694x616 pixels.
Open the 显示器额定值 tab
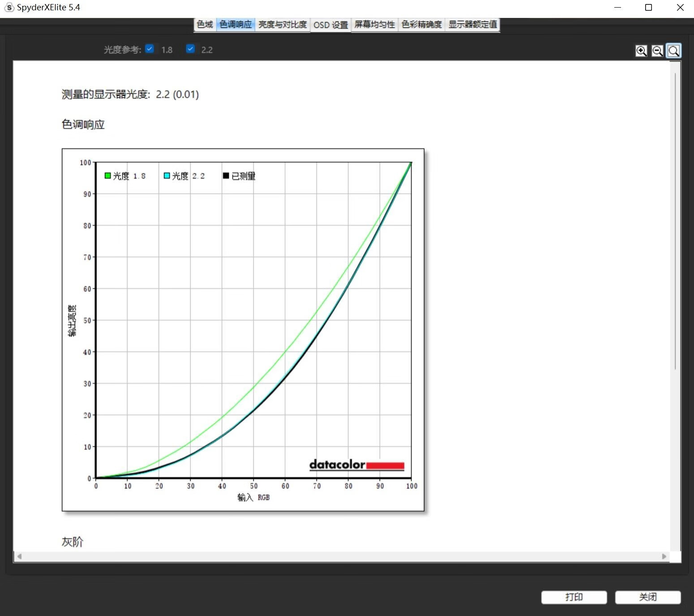pyautogui.click(x=472, y=25)
